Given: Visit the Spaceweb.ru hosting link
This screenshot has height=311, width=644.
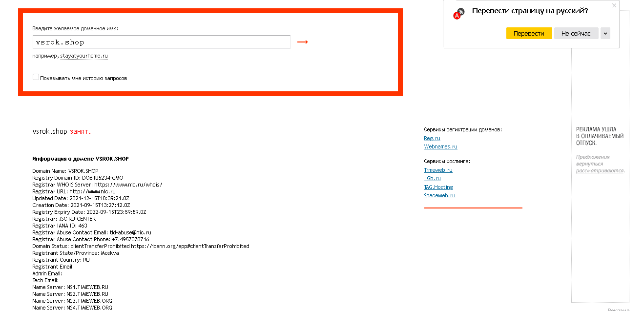Looking at the screenshot, I should pos(439,195).
